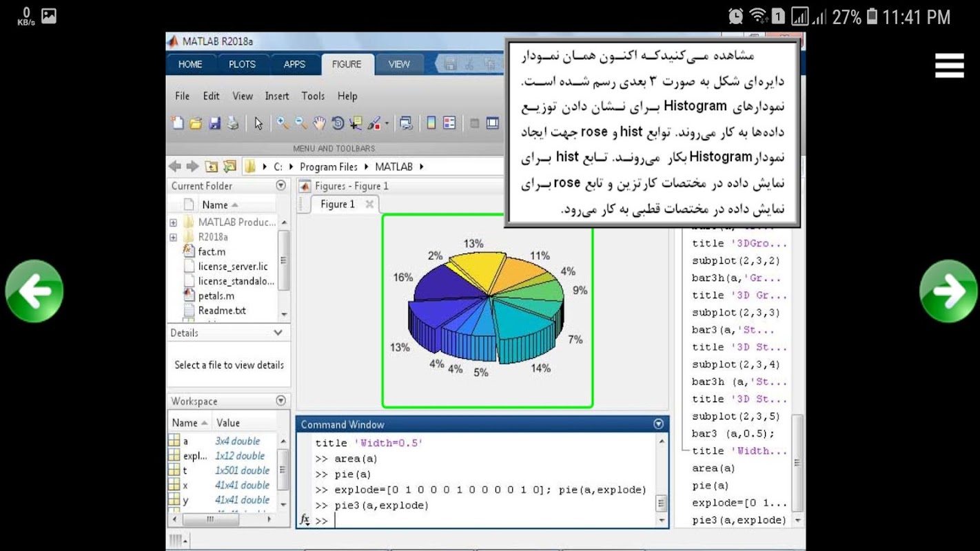
Task: Expand the R2018a folder in Current Folder
Action: point(173,237)
